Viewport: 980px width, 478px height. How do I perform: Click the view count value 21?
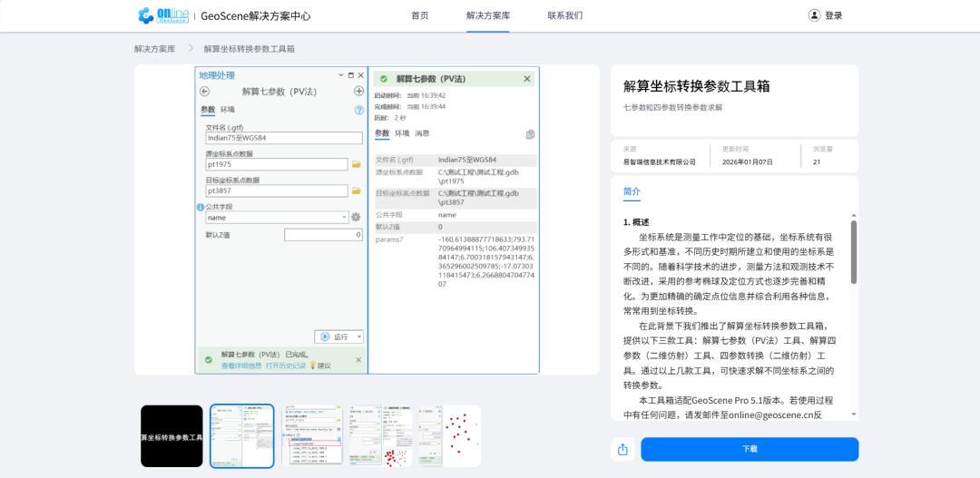pyautogui.click(x=817, y=162)
